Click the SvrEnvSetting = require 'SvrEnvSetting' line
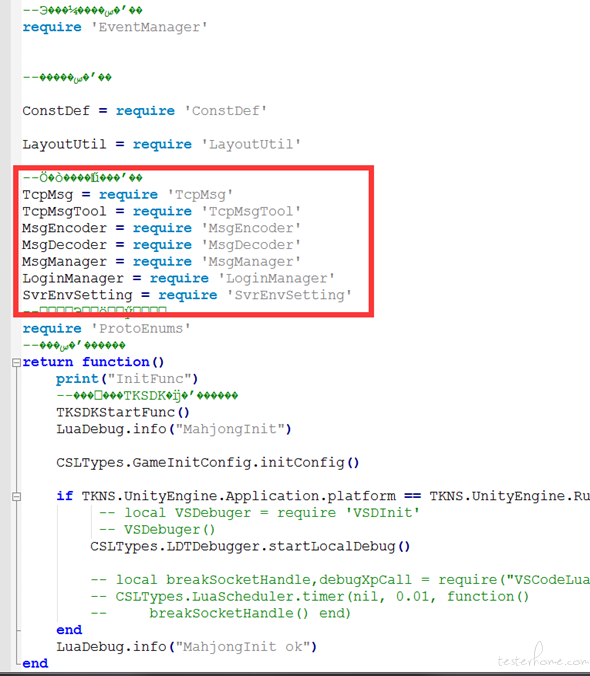This screenshot has height=676, width=590. point(187,295)
